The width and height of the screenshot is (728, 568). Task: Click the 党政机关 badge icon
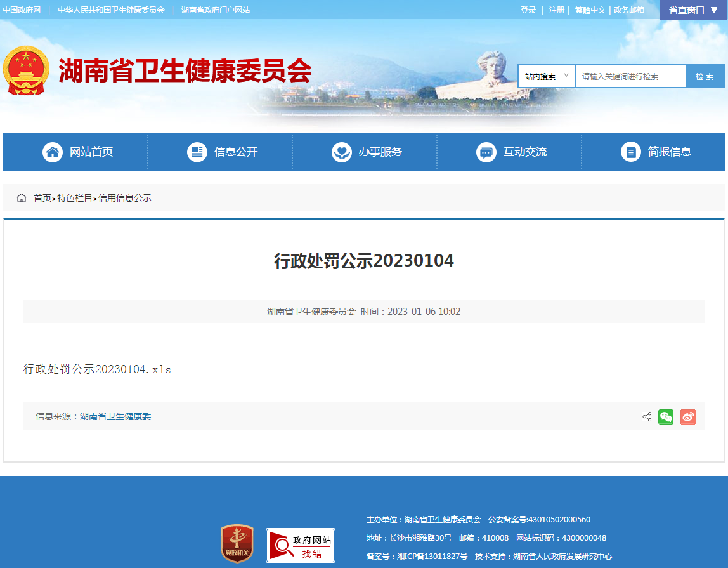(237, 543)
